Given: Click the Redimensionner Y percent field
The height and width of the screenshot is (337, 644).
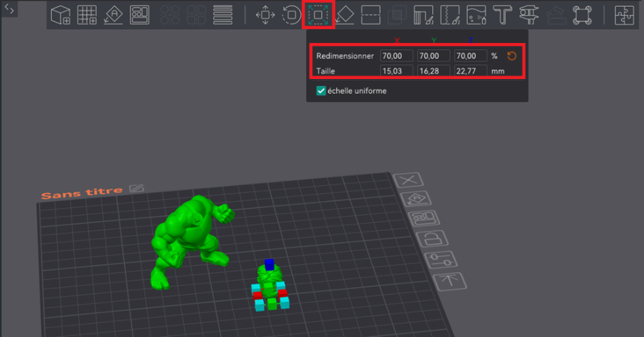Looking at the screenshot, I should (x=433, y=56).
